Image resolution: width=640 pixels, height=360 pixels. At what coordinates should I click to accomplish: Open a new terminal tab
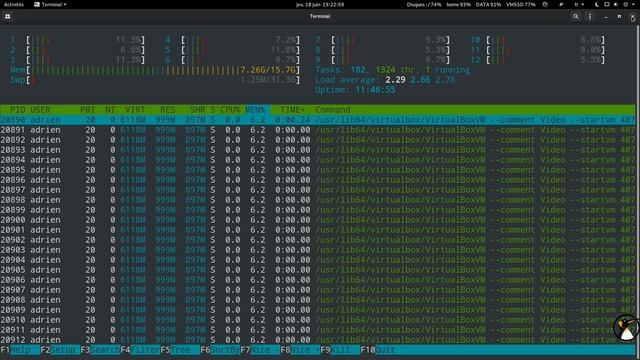pos(7,16)
